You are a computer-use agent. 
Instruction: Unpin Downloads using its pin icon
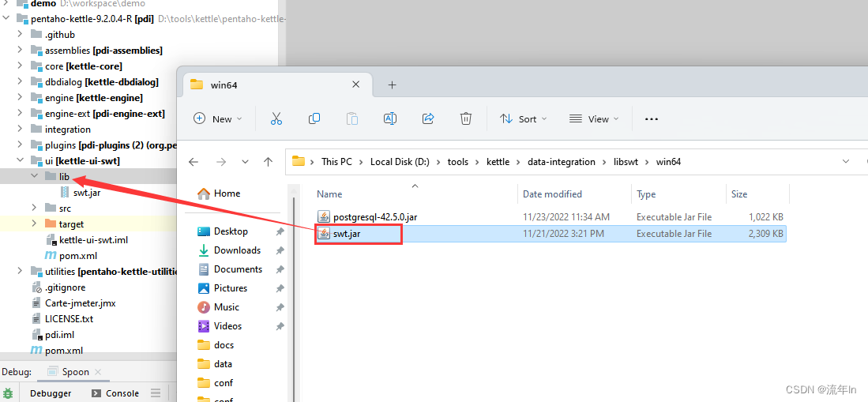point(280,250)
